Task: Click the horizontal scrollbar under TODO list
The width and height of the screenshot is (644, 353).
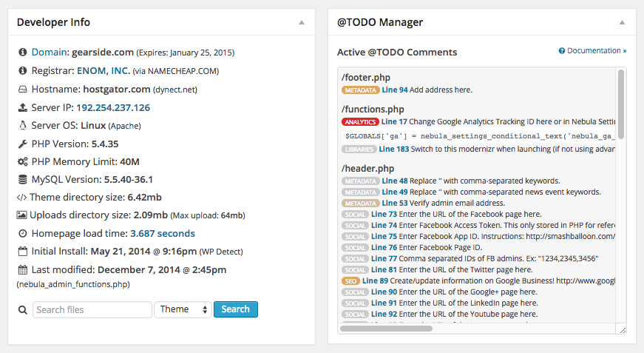Action: click(x=386, y=329)
